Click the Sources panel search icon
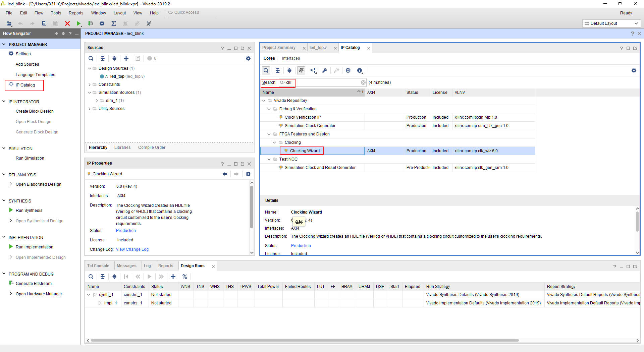 click(91, 58)
